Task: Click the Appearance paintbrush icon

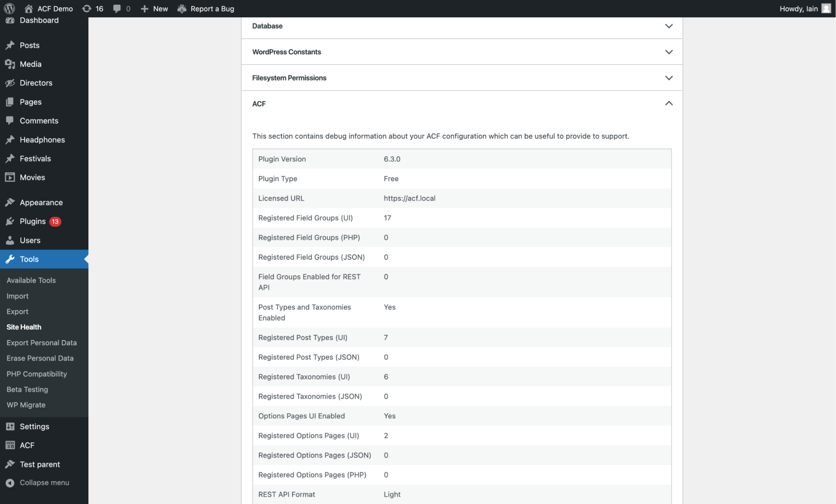Action: coord(11,202)
